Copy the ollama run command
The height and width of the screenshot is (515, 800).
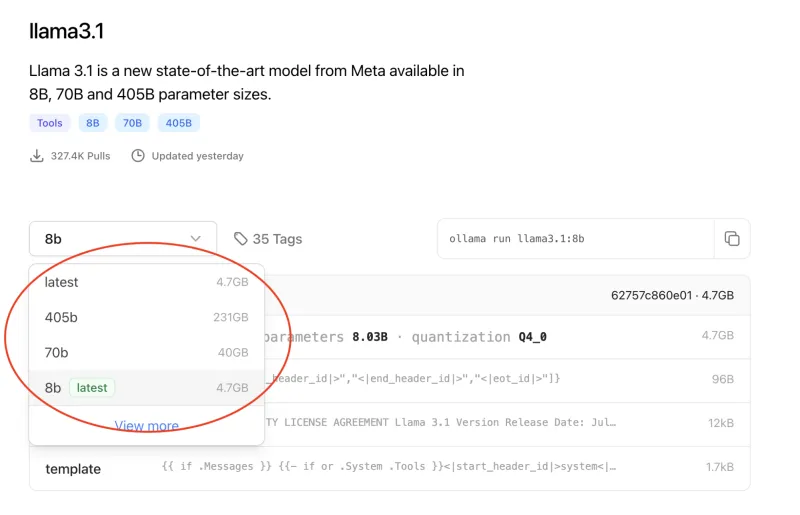tap(732, 239)
